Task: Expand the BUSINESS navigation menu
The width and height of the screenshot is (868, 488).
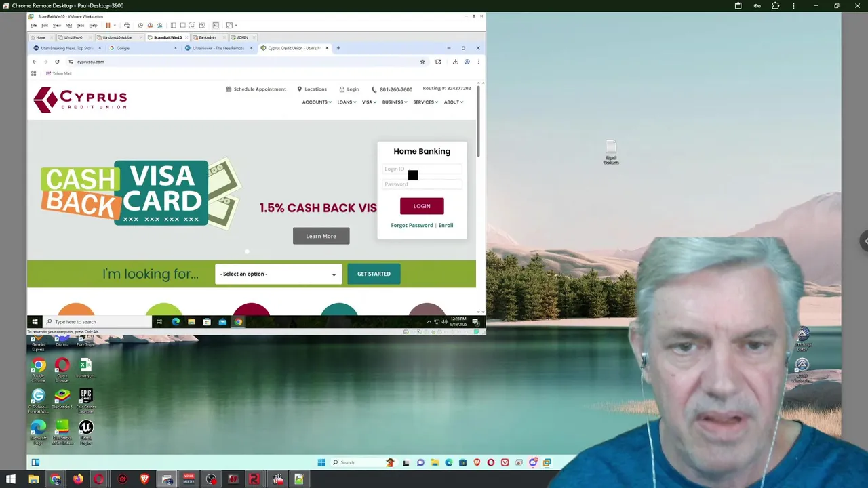Action: click(x=395, y=102)
